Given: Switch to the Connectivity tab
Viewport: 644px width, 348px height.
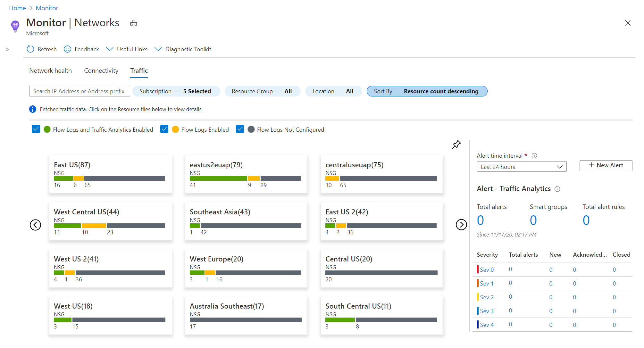Looking at the screenshot, I should click(x=101, y=70).
